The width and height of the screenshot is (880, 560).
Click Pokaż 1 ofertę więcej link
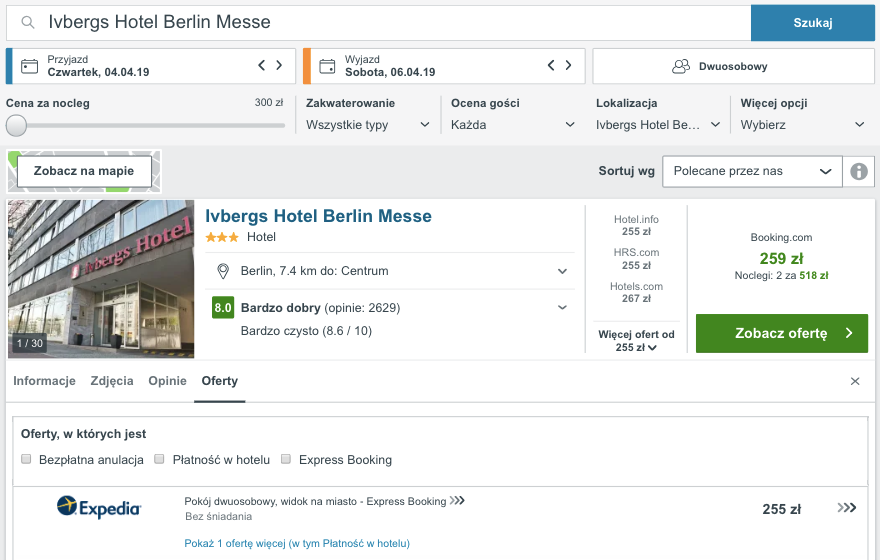click(x=297, y=543)
